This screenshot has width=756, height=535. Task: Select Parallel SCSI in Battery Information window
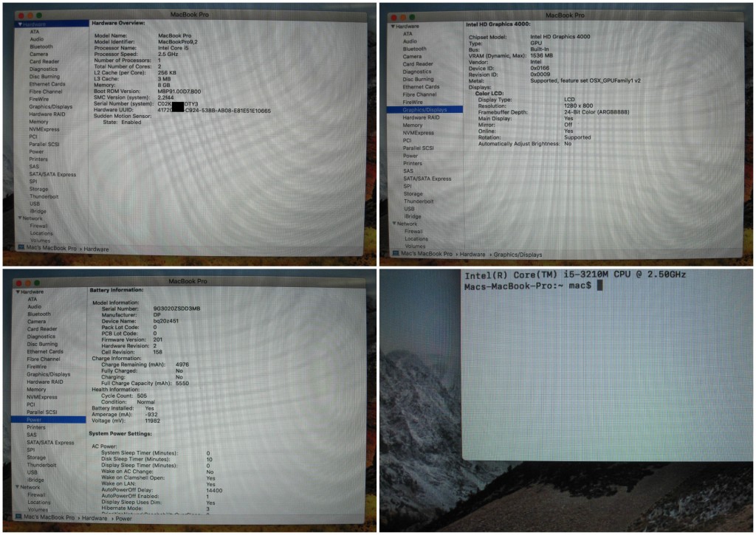42,412
